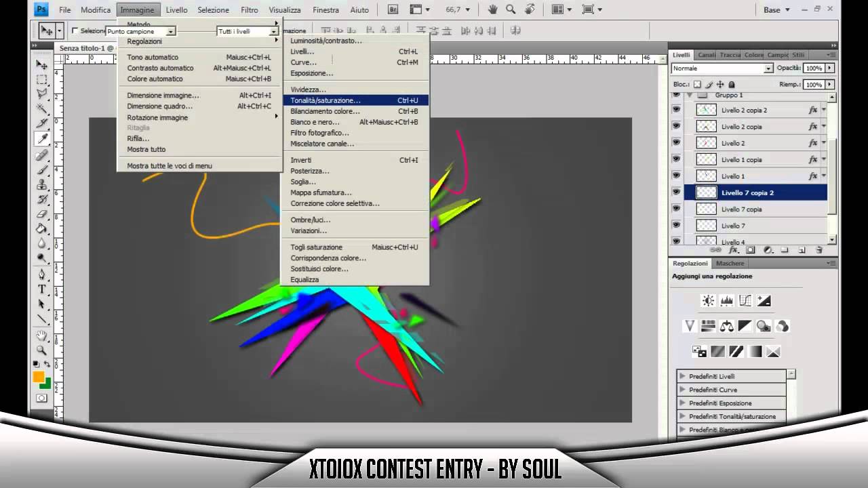Open the Filtro menu
This screenshot has width=868, height=488.
click(249, 9)
